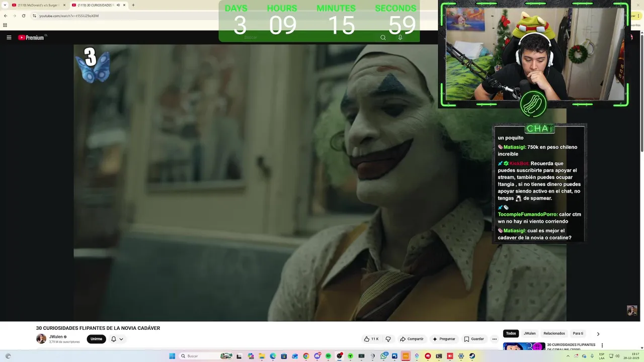Select the Relacionados filter chip

(554, 333)
